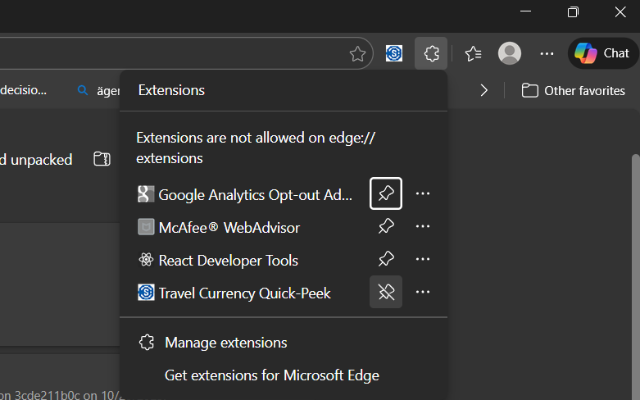The image size is (640, 400).
Task: Open the Travel Currency Quick-Peek toolbar extension
Action: tap(396, 54)
